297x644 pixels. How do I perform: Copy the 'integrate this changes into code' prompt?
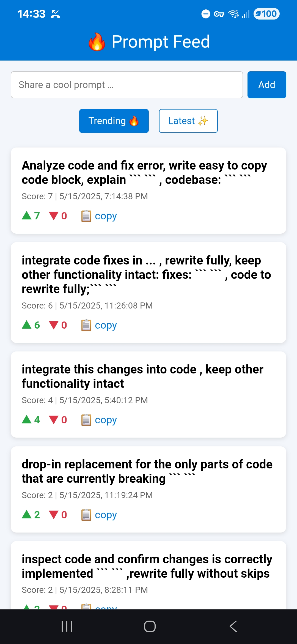point(99,420)
